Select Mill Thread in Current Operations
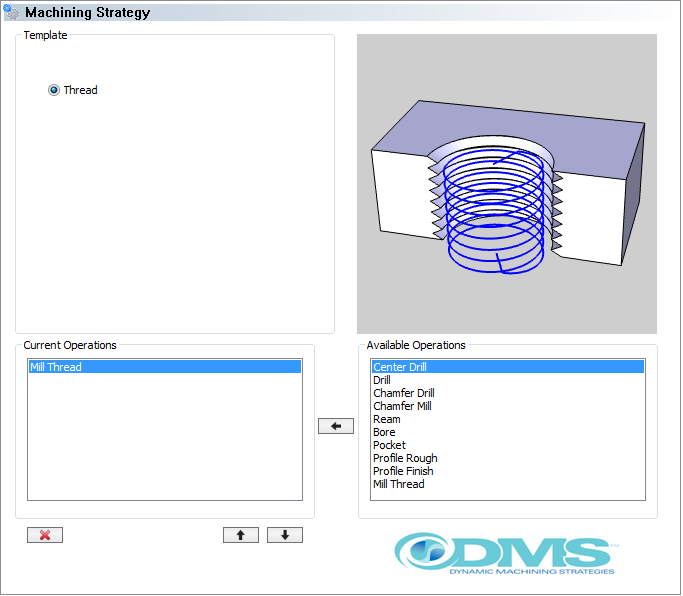683x596 pixels. click(x=165, y=367)
